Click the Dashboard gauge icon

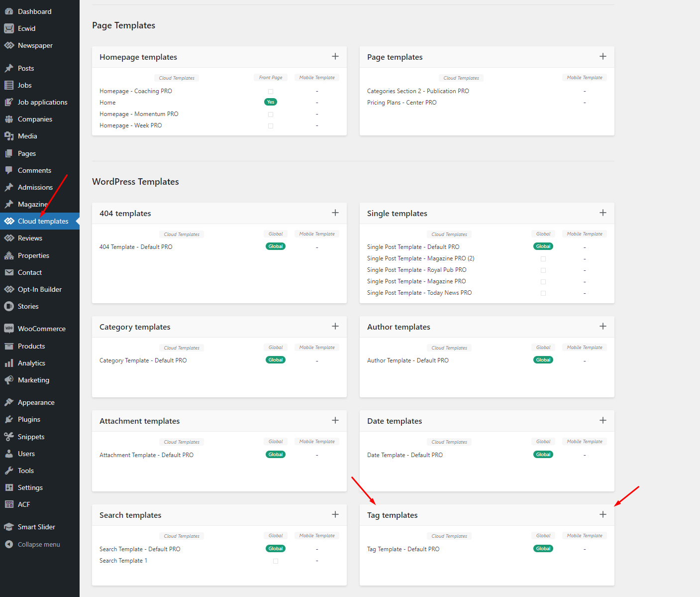(9, 11)
